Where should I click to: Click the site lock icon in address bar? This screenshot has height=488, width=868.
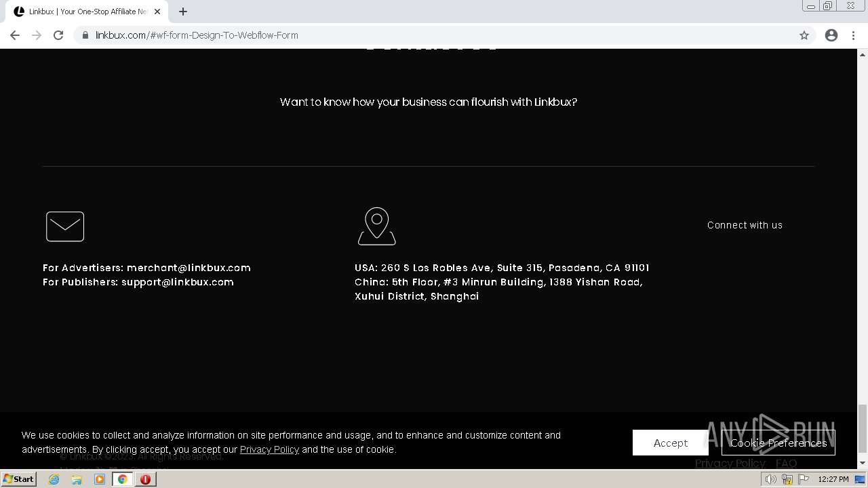[x=85, y=35]
